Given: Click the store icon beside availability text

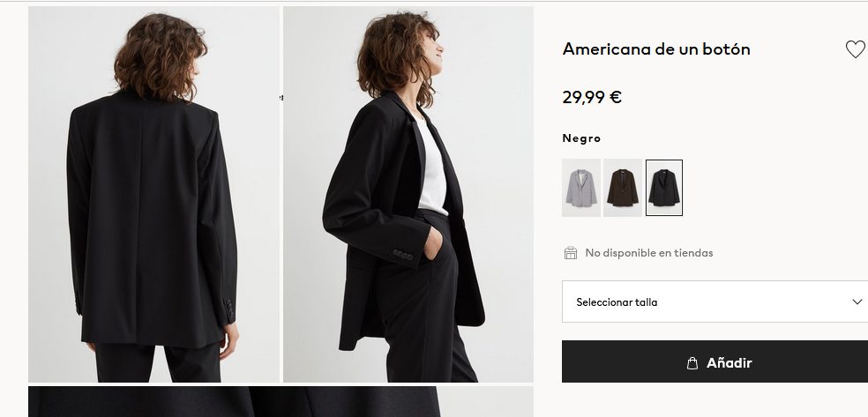Looking at the screenshot, I should point(571,253).
